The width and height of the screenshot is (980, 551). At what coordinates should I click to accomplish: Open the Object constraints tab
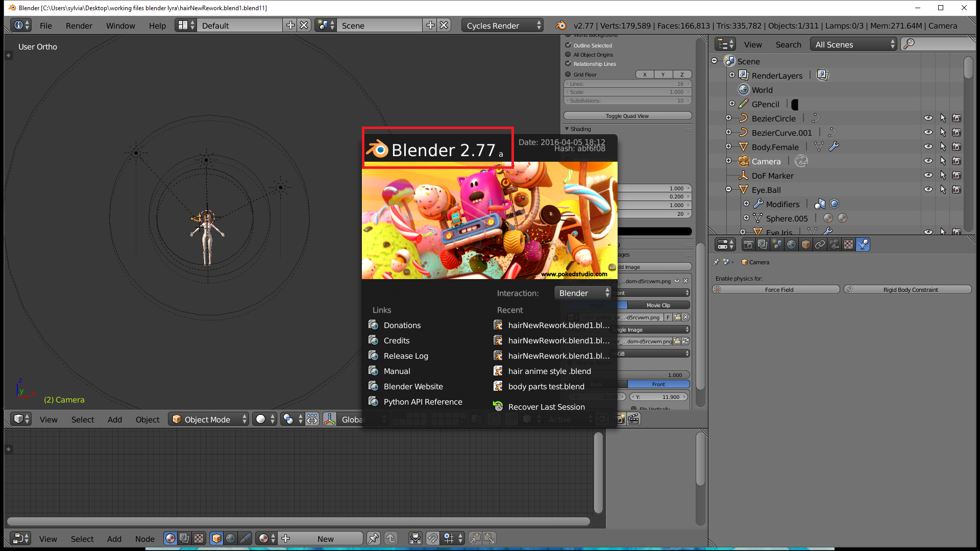[820, 244]
